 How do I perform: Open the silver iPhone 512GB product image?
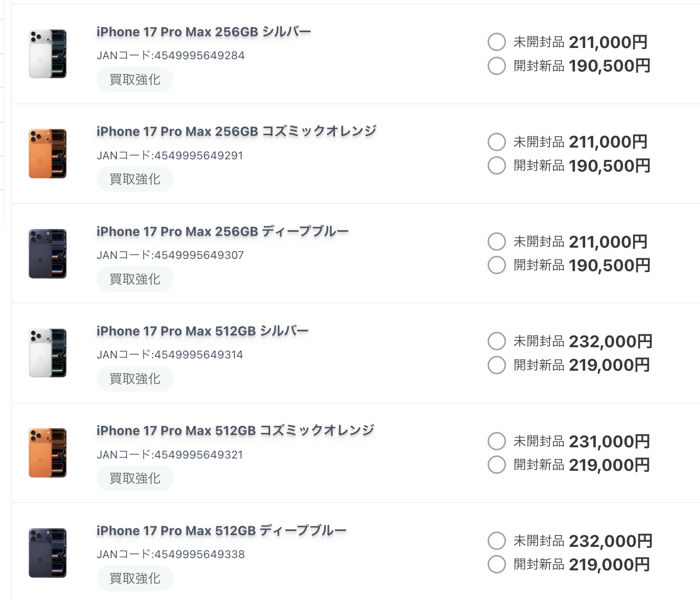click(47, 353)
